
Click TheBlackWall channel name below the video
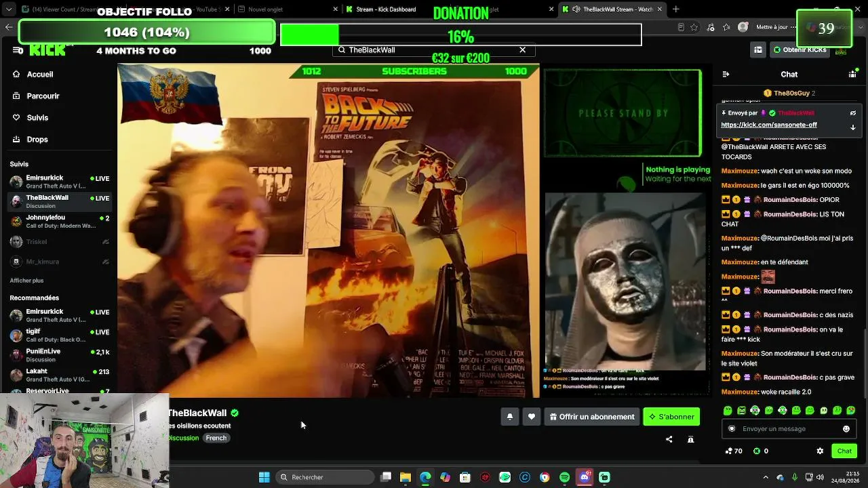tap(197, 413)
